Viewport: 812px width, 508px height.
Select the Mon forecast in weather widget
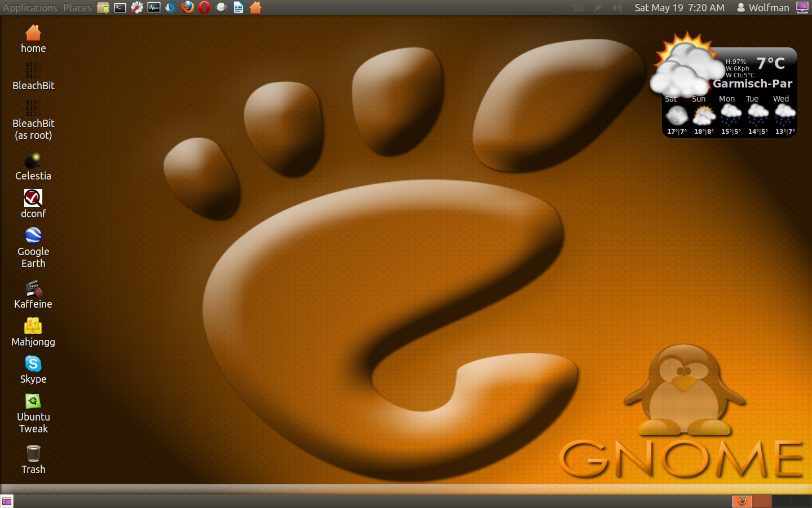point(731,115)
